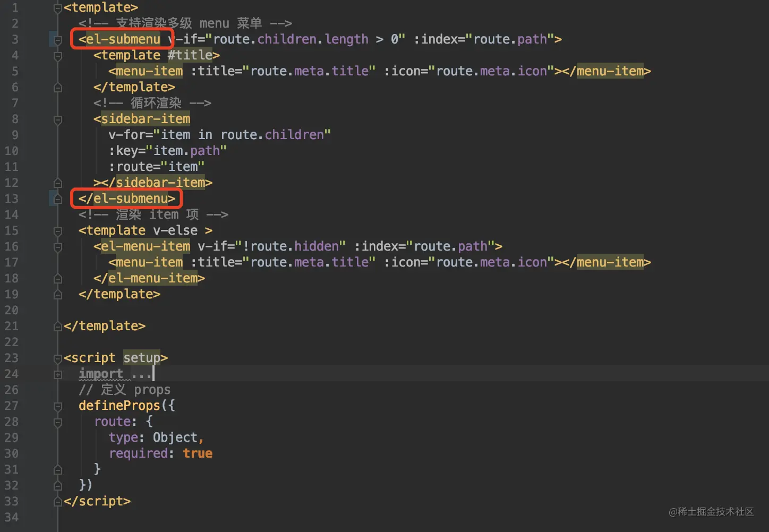
Task: Click the fold-end marker at line 13
Action: point(58,199)
